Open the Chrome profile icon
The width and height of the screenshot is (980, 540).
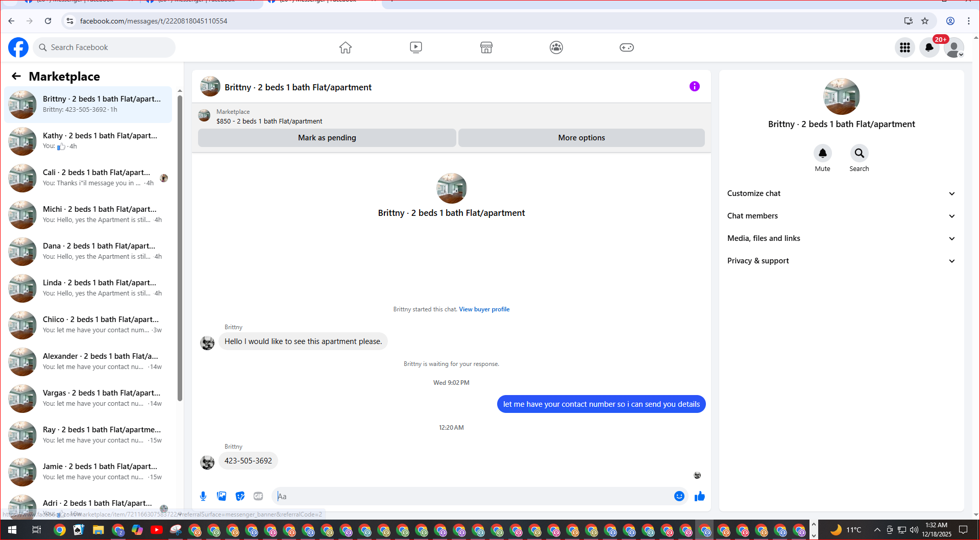click(950, 21)
